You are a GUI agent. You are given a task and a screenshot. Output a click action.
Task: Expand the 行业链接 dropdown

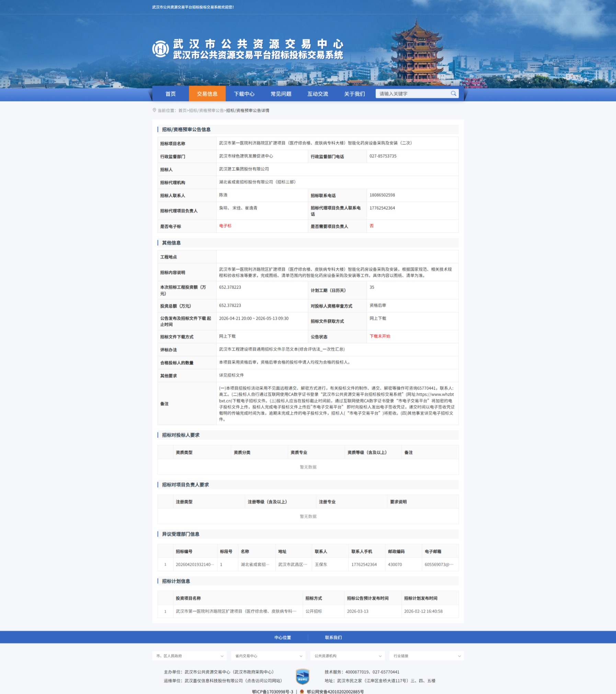click(426, 656)
